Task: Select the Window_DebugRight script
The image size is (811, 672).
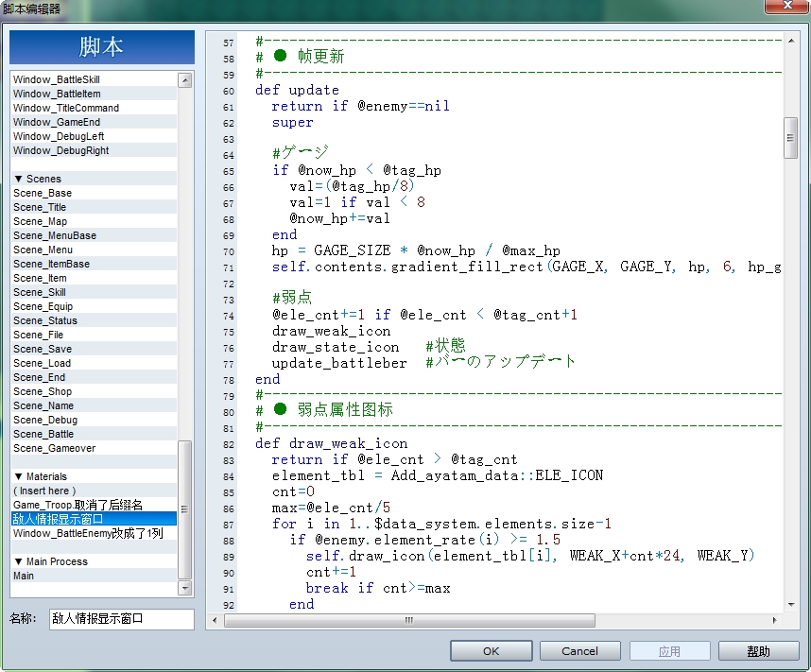Action: click(94, 150)
